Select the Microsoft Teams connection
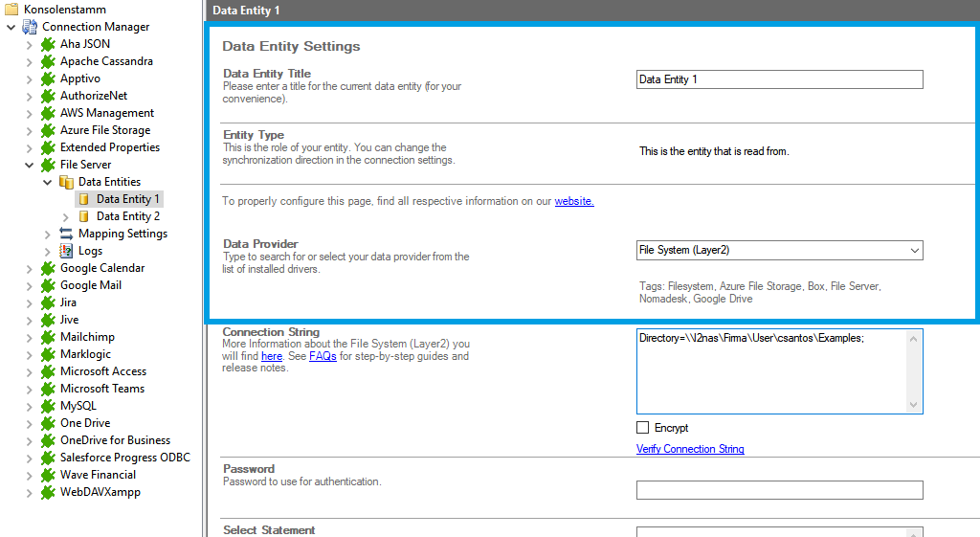Screen dimensions: 980x537 101,389
